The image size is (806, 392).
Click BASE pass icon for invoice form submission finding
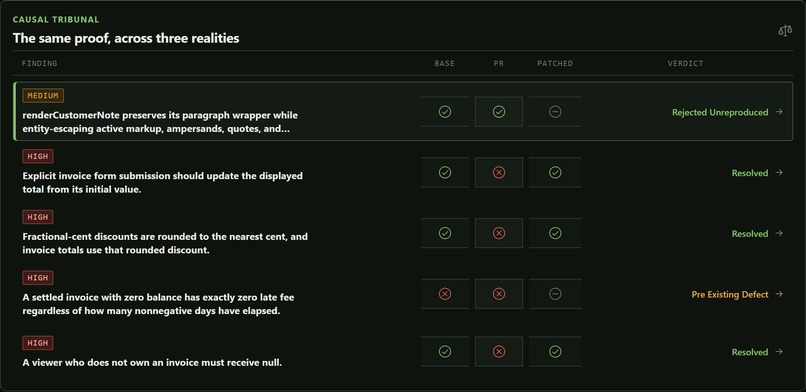click(x=445, y=173)
